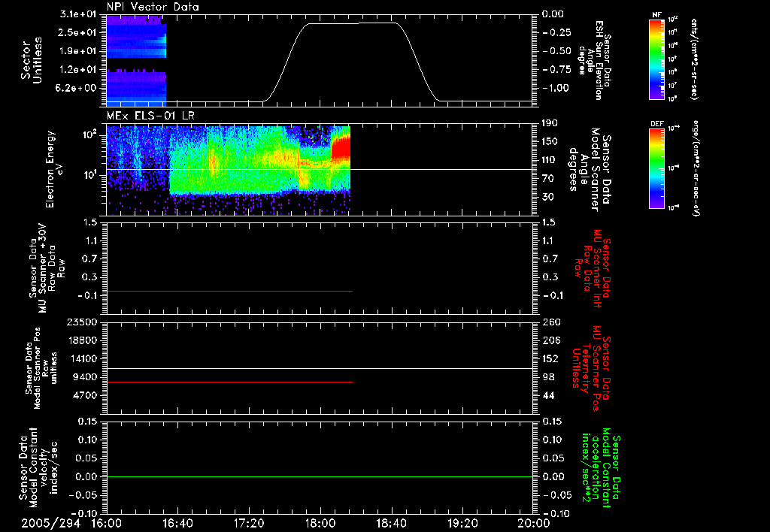Viewport: 770px width, 532px height.
Task: Select the 'NPI Vector Data' panel title
Action: (153, 7)
